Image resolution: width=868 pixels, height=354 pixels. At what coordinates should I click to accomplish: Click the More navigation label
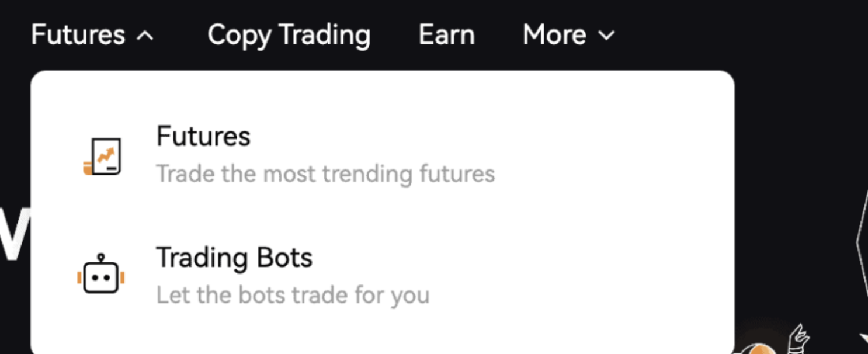coord(554,35)
